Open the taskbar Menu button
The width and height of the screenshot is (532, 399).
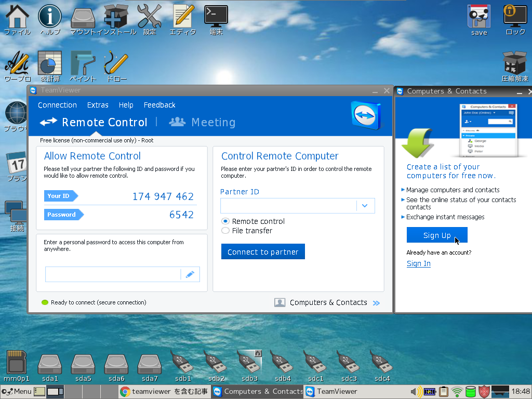[16, 392]
